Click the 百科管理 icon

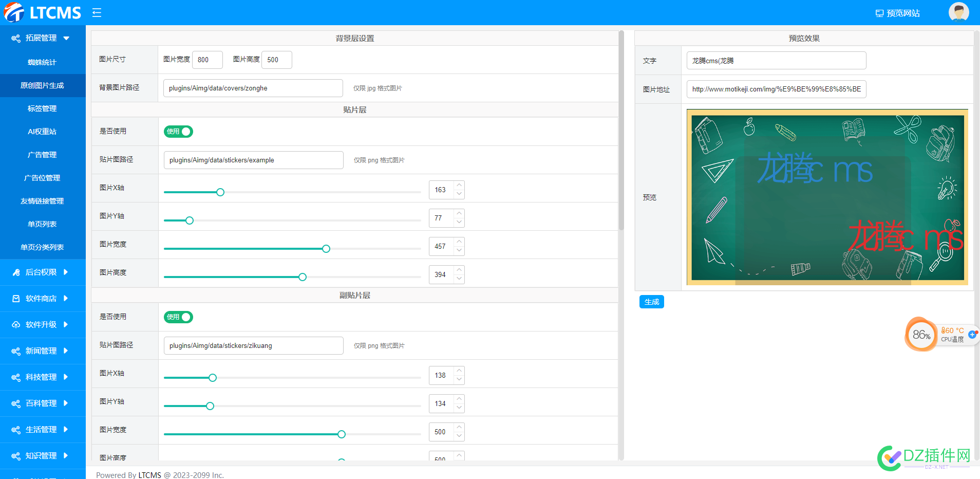point(16,403)
